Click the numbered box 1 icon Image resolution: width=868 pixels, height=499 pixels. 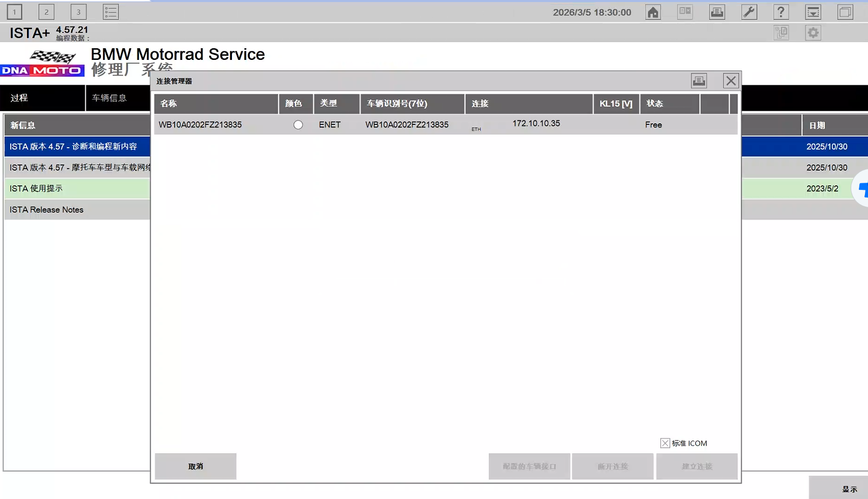tap(15, 12)
